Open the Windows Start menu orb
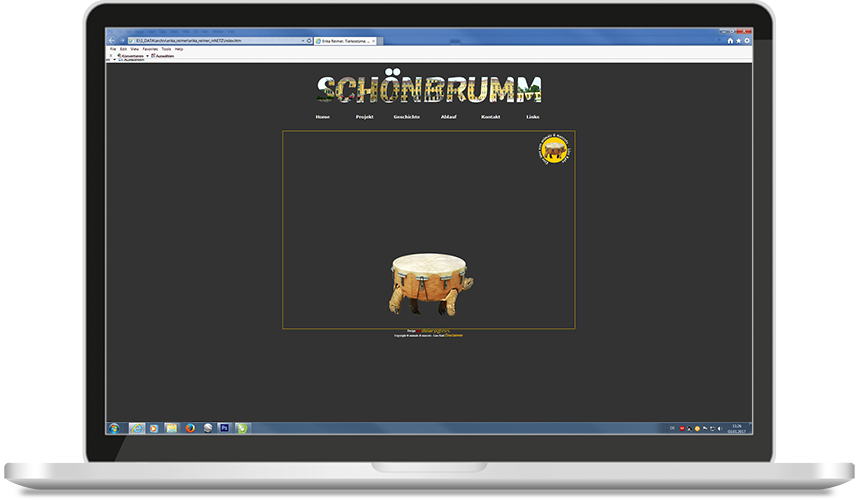This screenshot has height=500, width=859. pyautogui.click(x=114, y=428)
